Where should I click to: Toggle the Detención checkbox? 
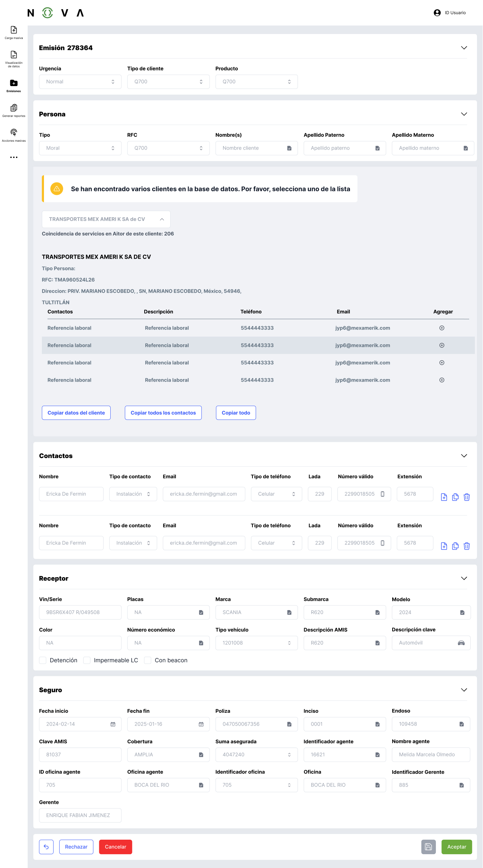(x=43, y=660)
